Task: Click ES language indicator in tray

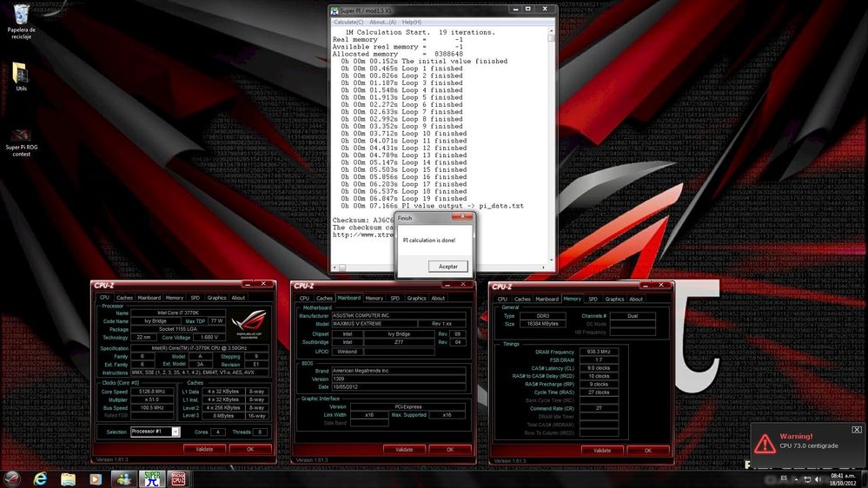Action: [784, 478]
